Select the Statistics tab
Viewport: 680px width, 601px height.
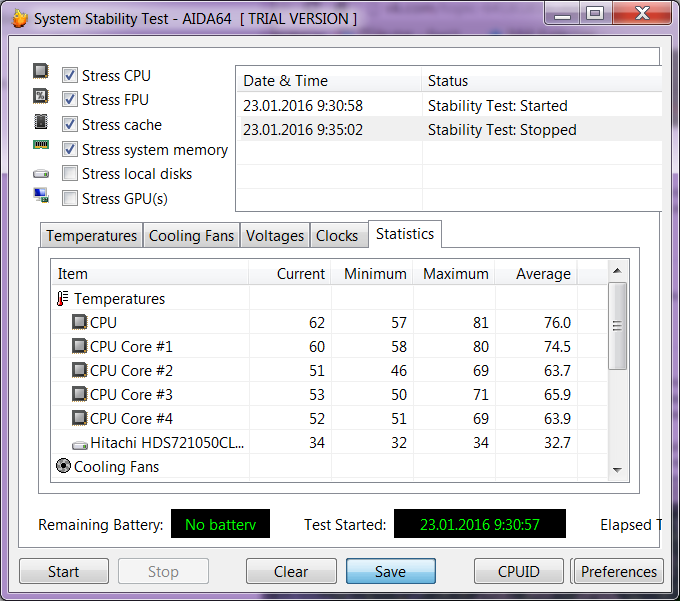(405, 234)
